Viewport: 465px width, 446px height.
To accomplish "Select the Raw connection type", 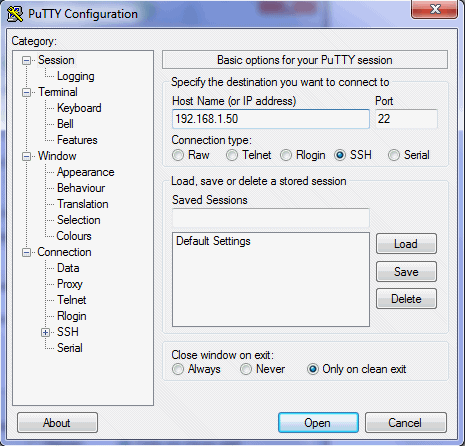I will 178,155.
